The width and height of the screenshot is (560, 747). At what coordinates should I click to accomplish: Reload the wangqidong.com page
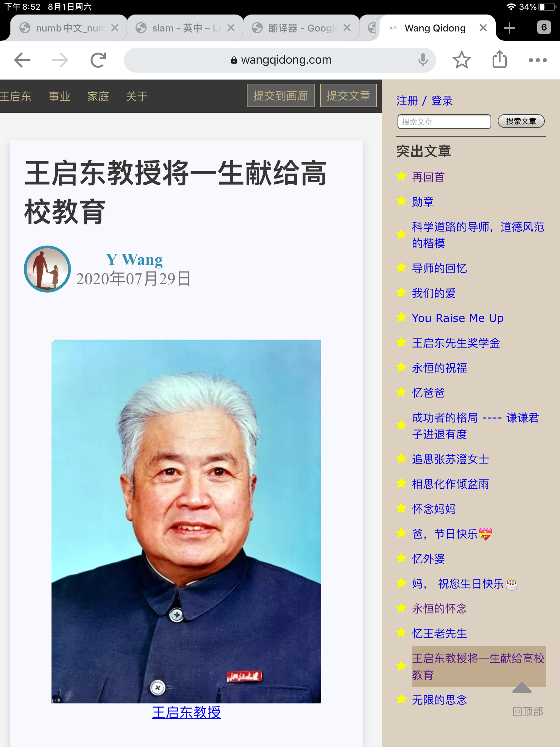[x=98, y=60]
